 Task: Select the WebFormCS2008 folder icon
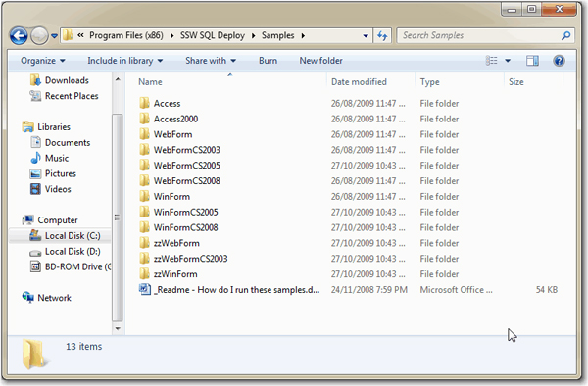[x=144, y=181]
